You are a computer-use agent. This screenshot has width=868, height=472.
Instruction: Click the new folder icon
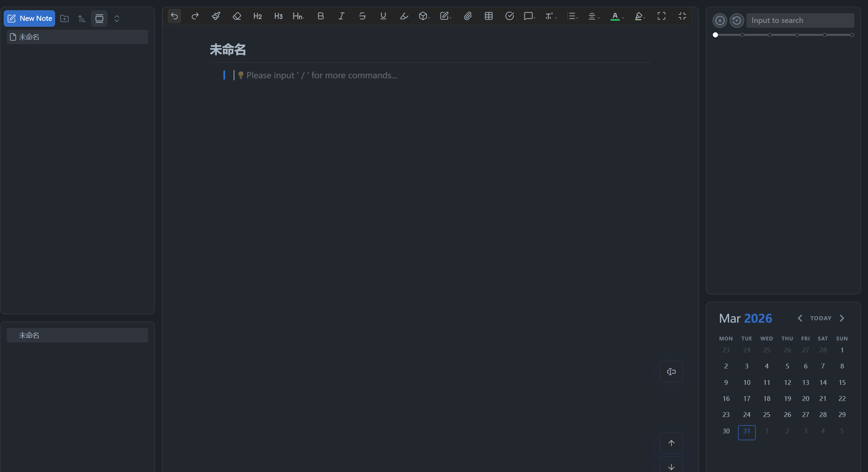click(x=64, y=18)
